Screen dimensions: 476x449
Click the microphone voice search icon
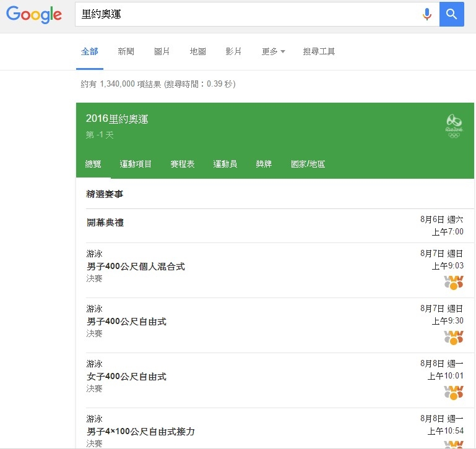(426, 14)
